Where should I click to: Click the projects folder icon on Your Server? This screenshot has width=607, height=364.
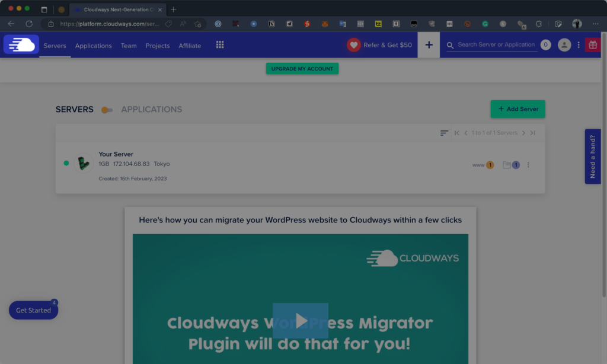(506, 165)
